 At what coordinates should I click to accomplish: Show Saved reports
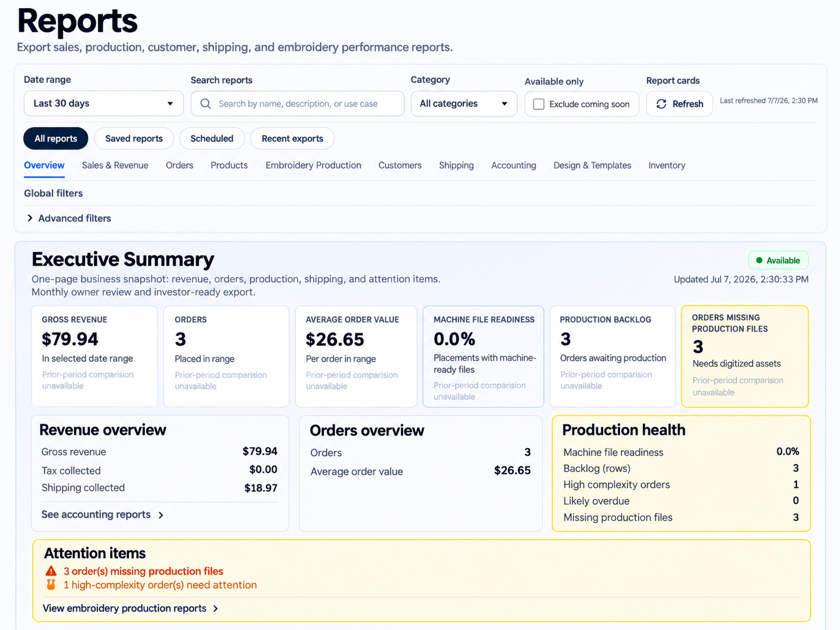pos(134,138)
